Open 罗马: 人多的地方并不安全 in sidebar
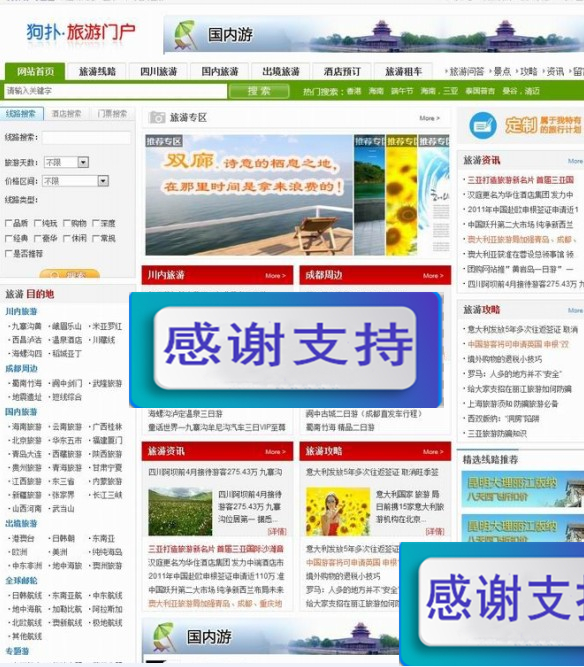The width and height of the screenshot is (584, 667). tap(514, 374)
